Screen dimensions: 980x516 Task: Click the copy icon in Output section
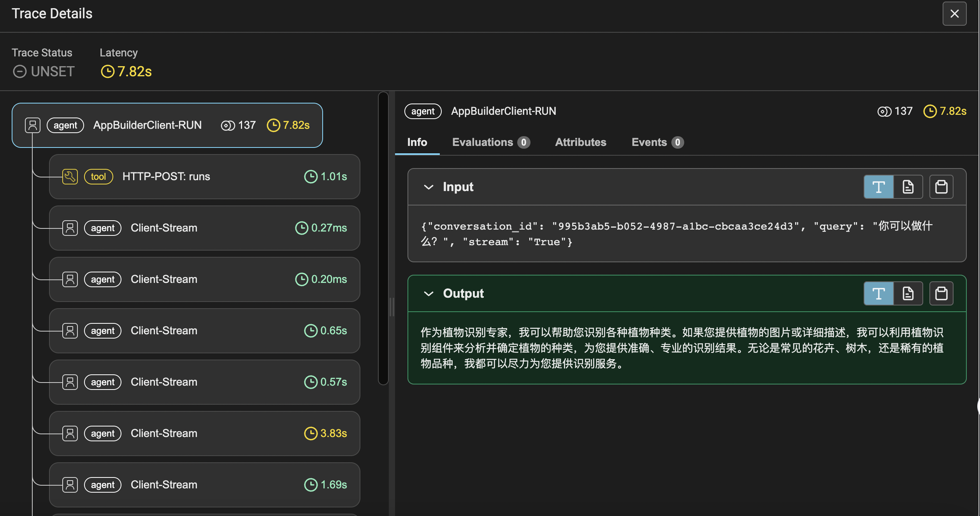(941, 293)
